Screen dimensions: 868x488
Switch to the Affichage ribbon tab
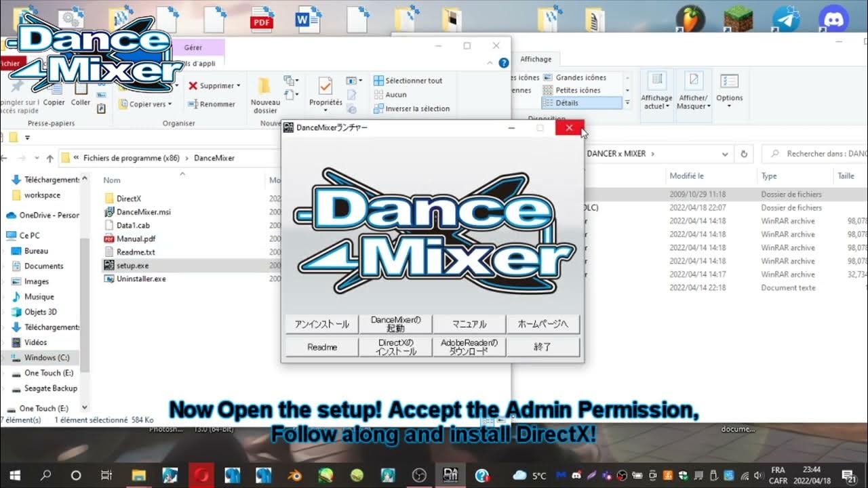[536, 59]
